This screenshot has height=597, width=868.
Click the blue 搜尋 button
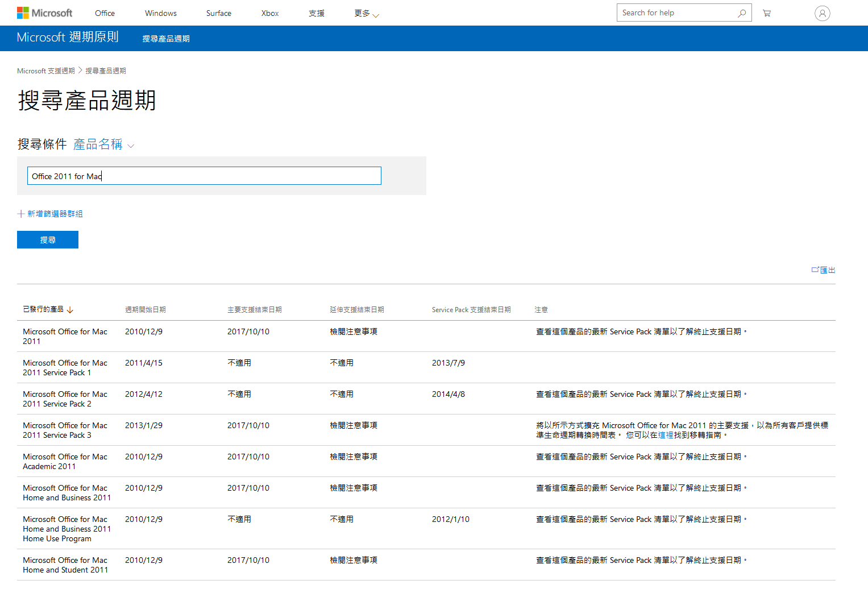(x=48, y=240)
